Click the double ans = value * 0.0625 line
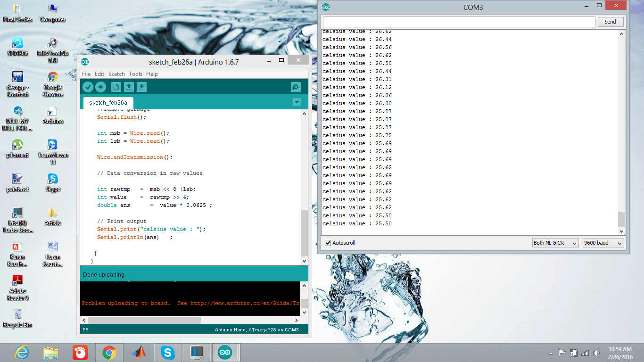 pyautogui.click(x=155, y=205)
